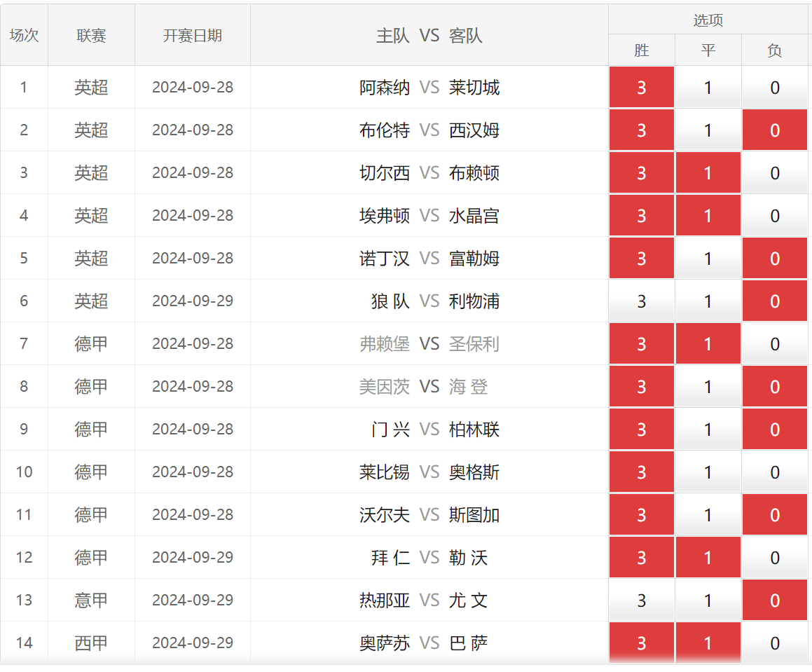Toggle draw option 1 for 阿森纳 VS 莱切城
Image resolution: width=812 pixels, height=672 pixels.
[708, 87]
